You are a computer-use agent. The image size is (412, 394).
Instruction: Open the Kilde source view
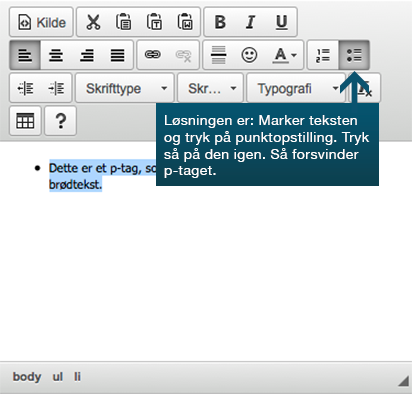pos(41,22)
